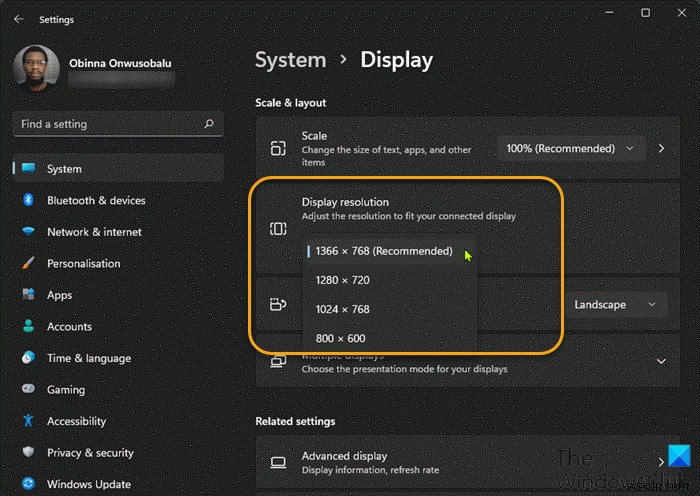The image size is (700, 496).
Task: Click the back arrow in Settings header
Action: pos(20,19)
